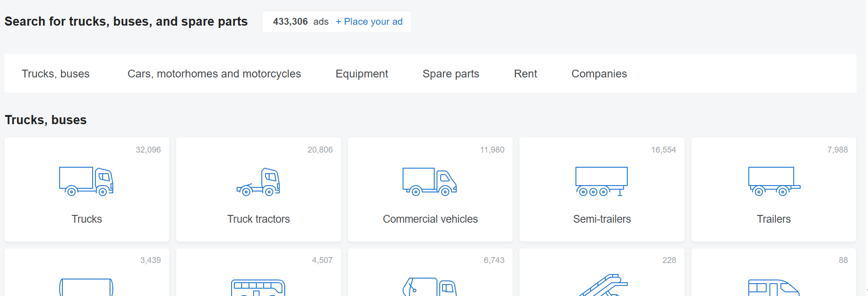868x296 pixels.
Task: Open the Trucks label link
Action: click(87, 219)
